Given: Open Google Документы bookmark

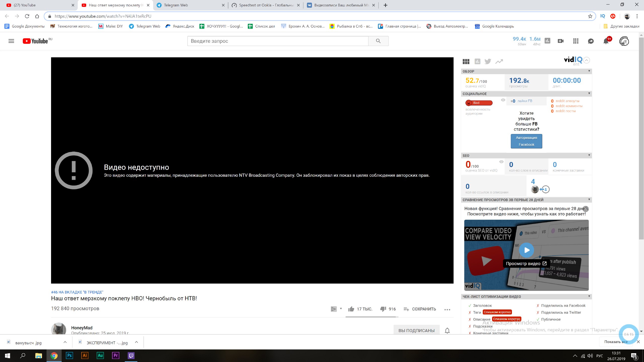Looking at the screenshot, I should tap(24, 26).
